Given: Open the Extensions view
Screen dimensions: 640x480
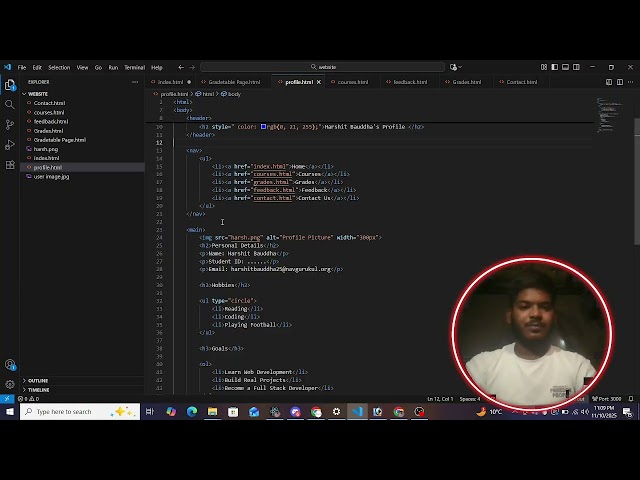Looking at the screenshot, I should (x=10, y=164).
